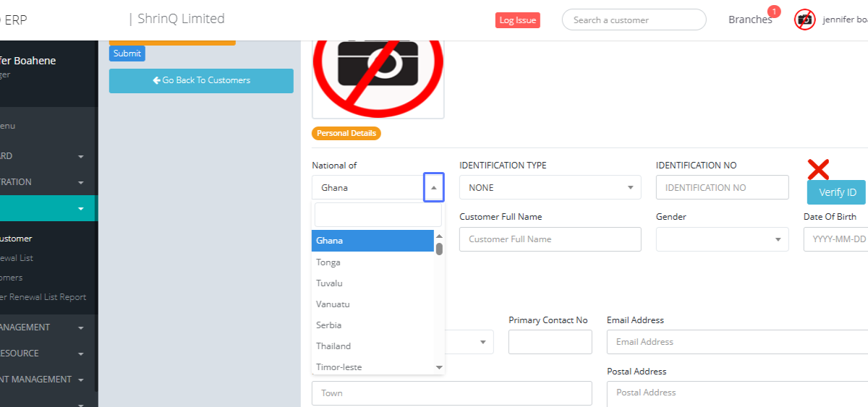
Task: Open the Identification Type dropdown
Action: click(x=550, y=187)
